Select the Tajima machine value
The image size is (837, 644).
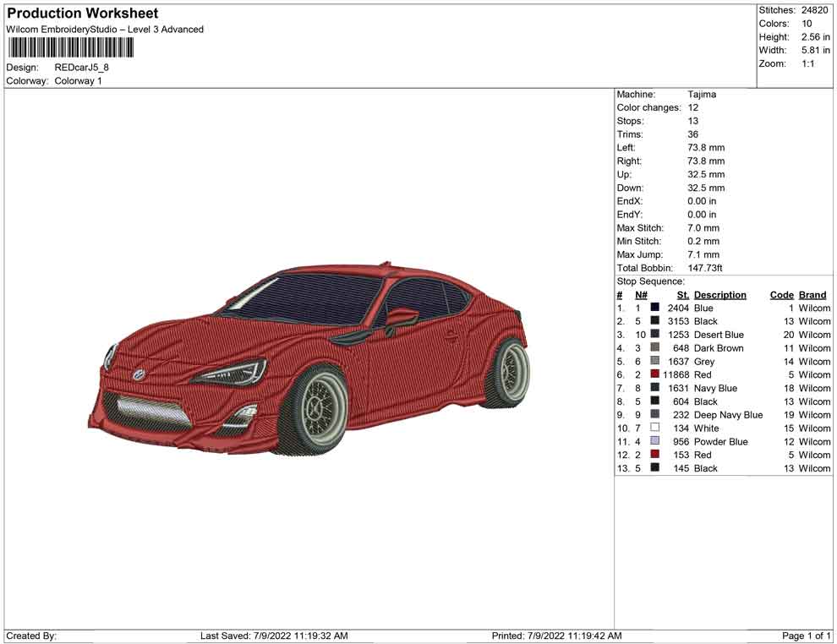[702, 95]
